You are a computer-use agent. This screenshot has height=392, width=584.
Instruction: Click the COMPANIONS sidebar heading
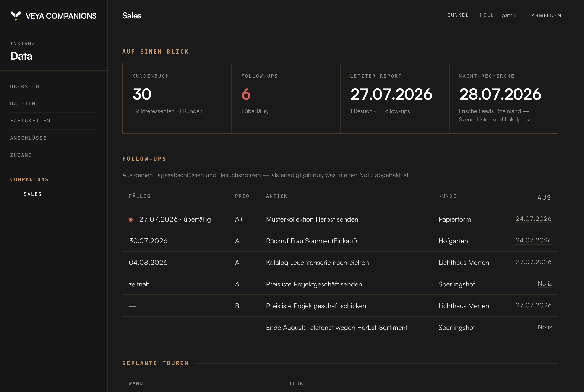(x=29, y=180)
